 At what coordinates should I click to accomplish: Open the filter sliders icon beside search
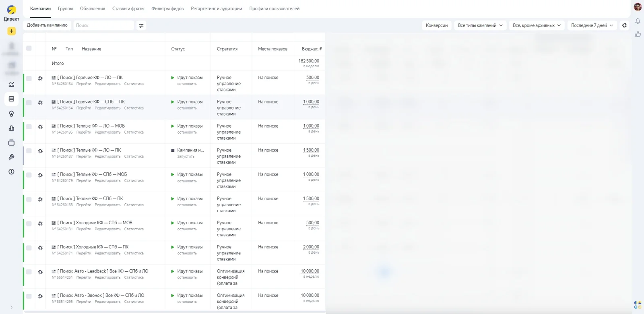click(x=141, y=25)
